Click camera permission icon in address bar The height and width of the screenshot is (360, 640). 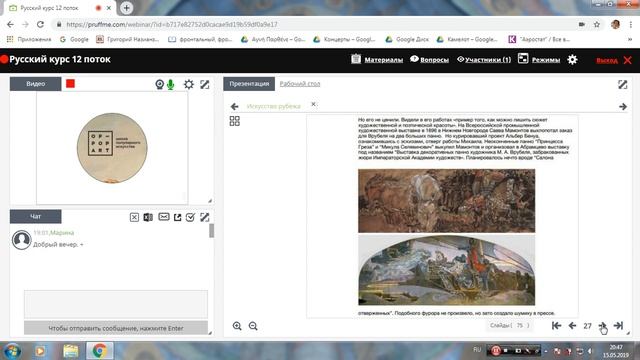pos(582,24)
